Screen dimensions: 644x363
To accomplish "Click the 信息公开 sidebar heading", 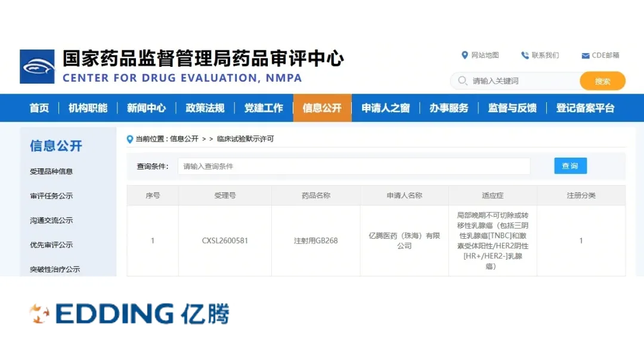I will [56, 146].
